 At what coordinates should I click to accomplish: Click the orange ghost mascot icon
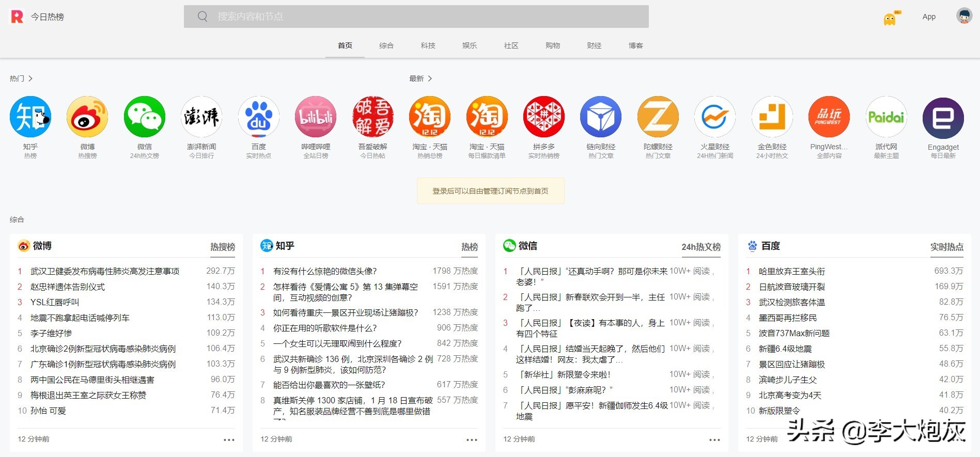(890, 19)
